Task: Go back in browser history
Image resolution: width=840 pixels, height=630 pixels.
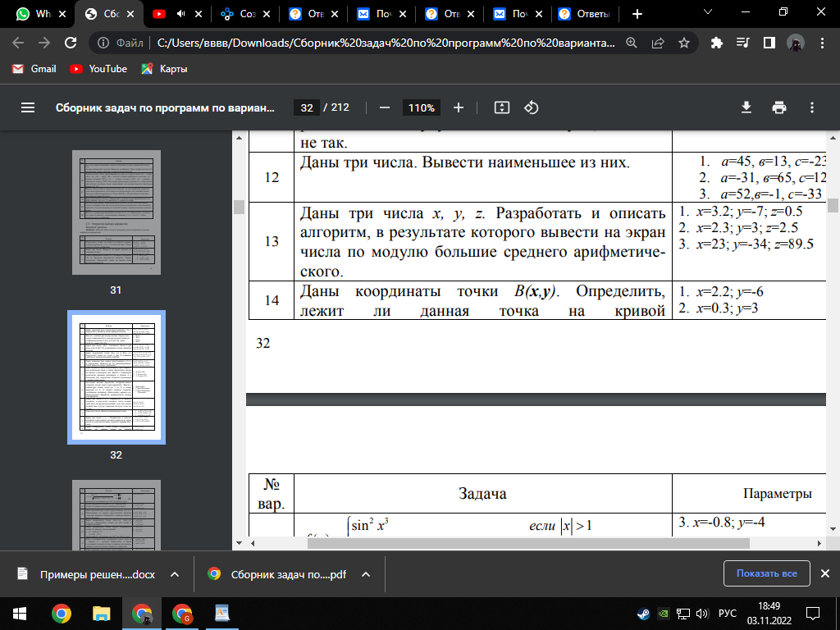Action: click(x=18, y=43)
